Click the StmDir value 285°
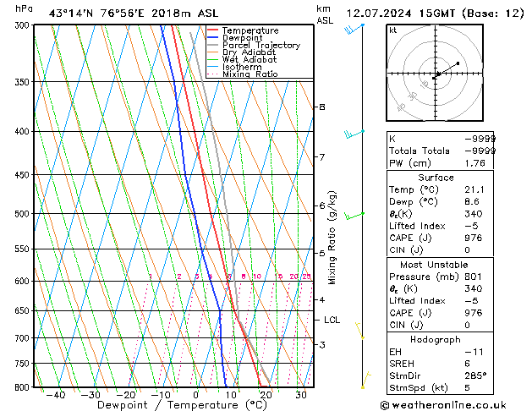The image size is (532, 411). click(475, 375)
